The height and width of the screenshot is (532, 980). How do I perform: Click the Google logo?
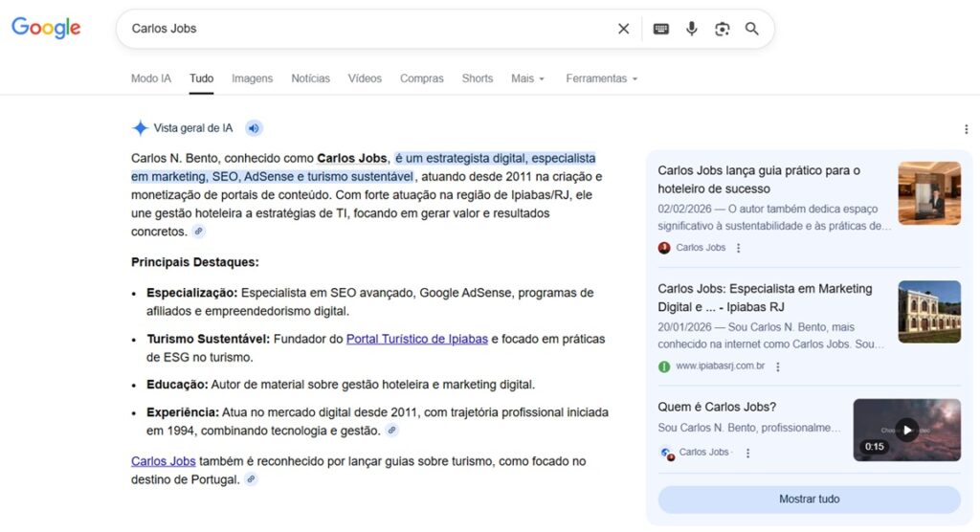coord(46,29)
